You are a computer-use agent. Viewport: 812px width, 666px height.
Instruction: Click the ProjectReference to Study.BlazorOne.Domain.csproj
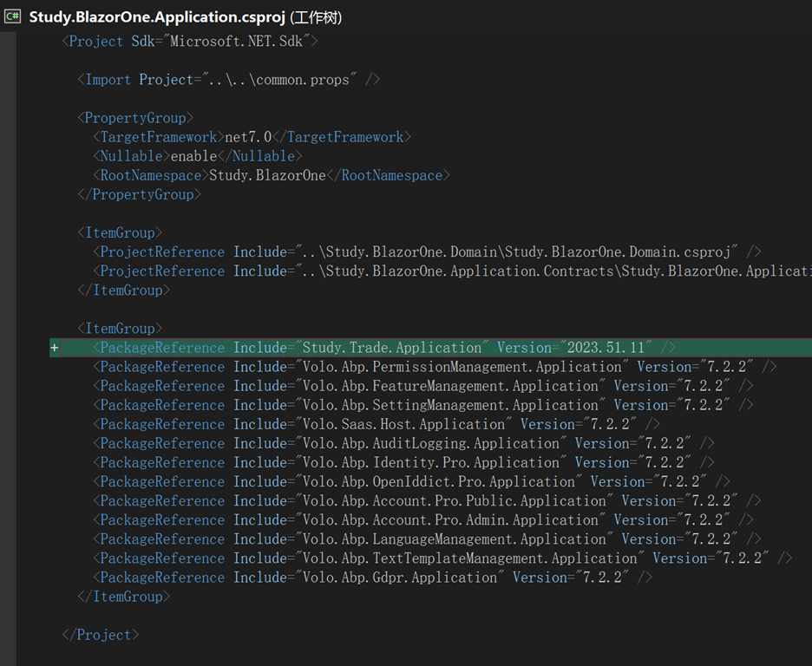click(427, 252)
